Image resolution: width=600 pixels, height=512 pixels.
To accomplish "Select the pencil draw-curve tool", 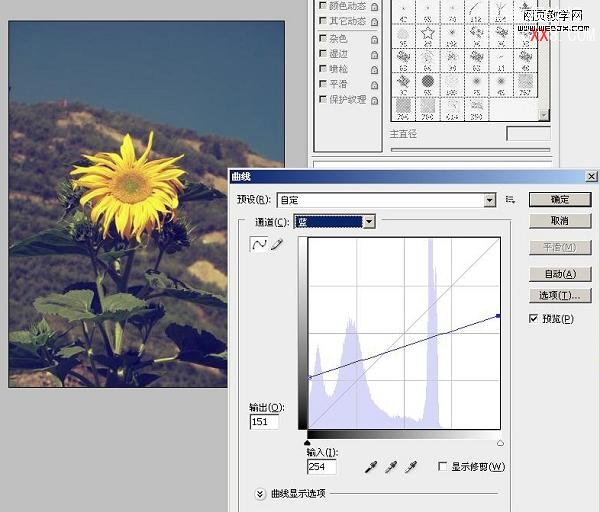I will point(276,244).
